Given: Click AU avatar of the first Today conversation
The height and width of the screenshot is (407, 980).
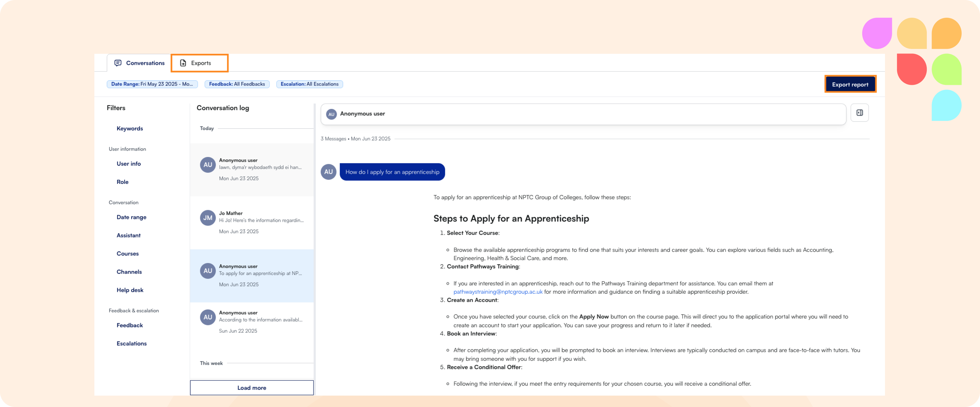Looking at the screenshot, I should click(208, 165).
